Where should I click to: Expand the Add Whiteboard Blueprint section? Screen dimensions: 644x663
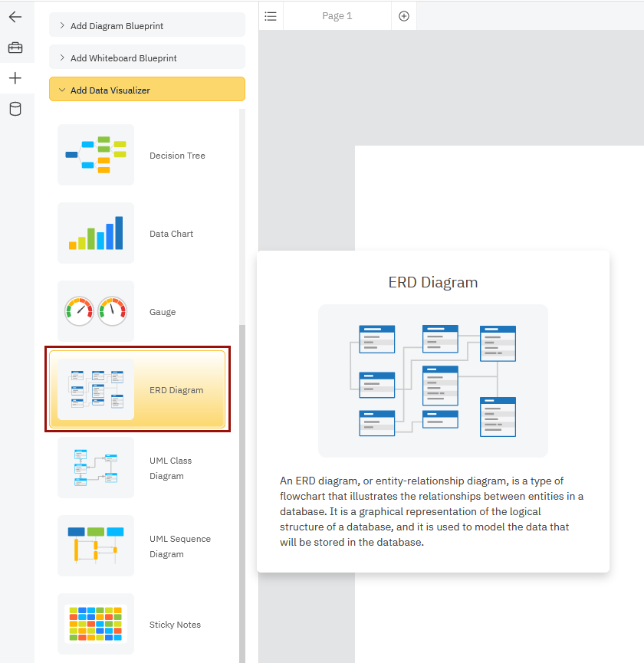tap(146, 57)
